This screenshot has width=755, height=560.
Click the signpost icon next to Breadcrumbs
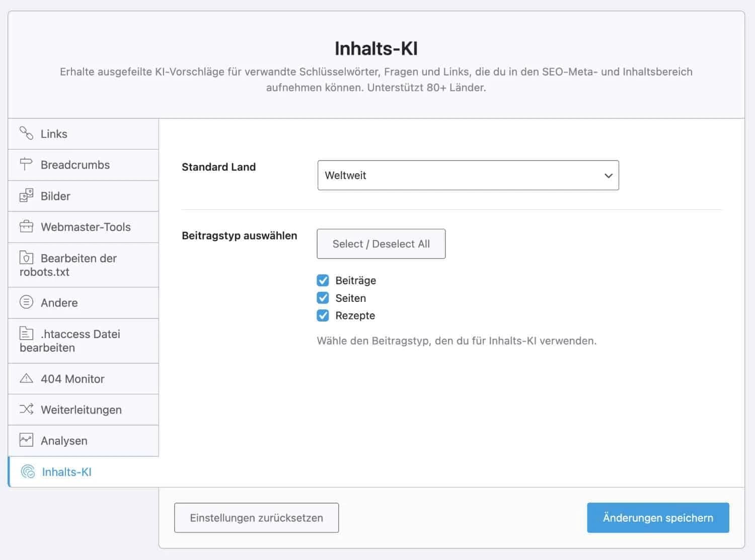point(26,164)
